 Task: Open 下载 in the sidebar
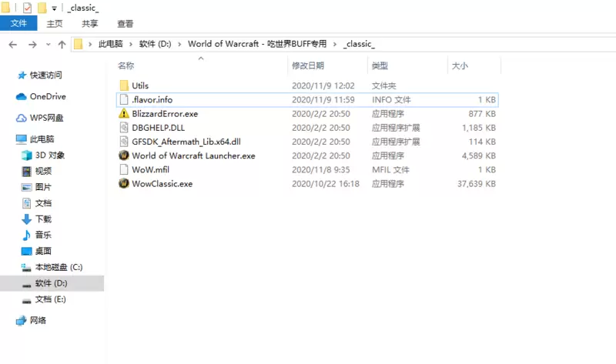(43, 219)
